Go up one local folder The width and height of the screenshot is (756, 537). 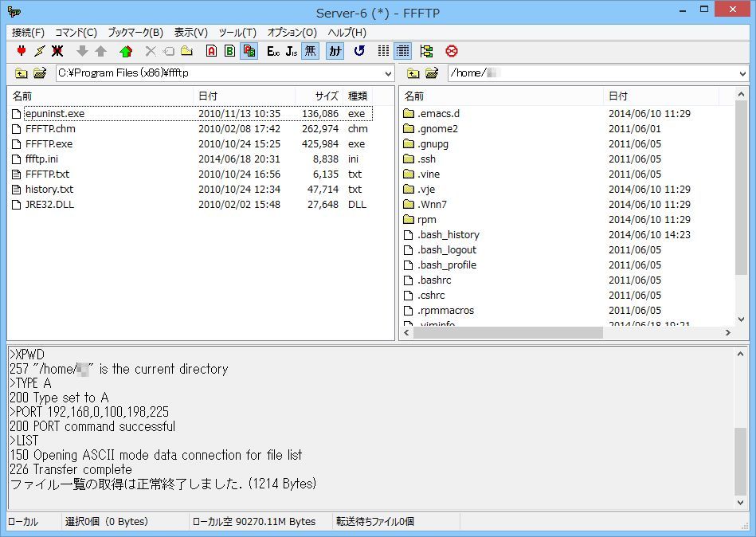[x=22, y=73]
